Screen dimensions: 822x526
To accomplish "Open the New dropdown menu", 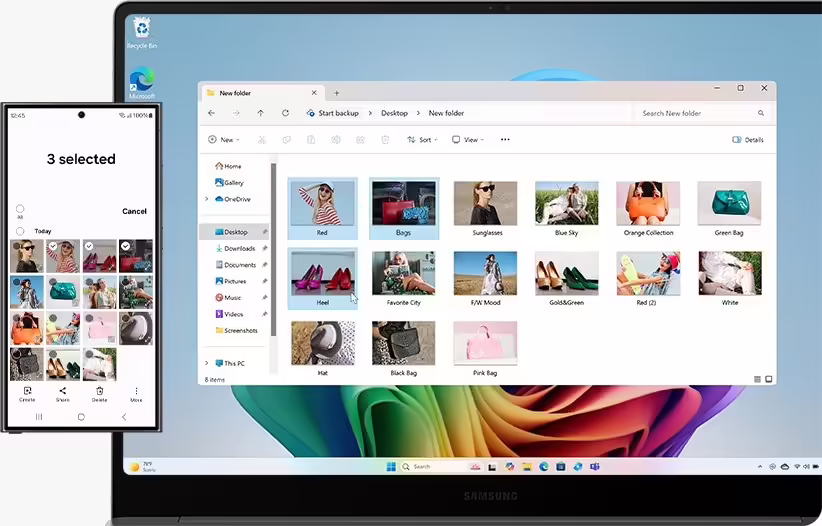I will click(x=224, y=139).
